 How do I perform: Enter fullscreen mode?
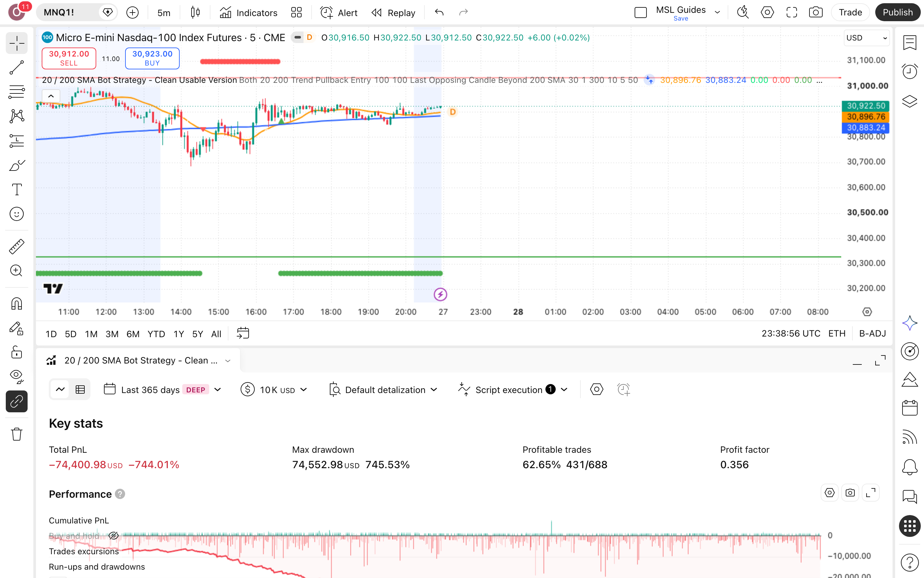coord(791,13)
